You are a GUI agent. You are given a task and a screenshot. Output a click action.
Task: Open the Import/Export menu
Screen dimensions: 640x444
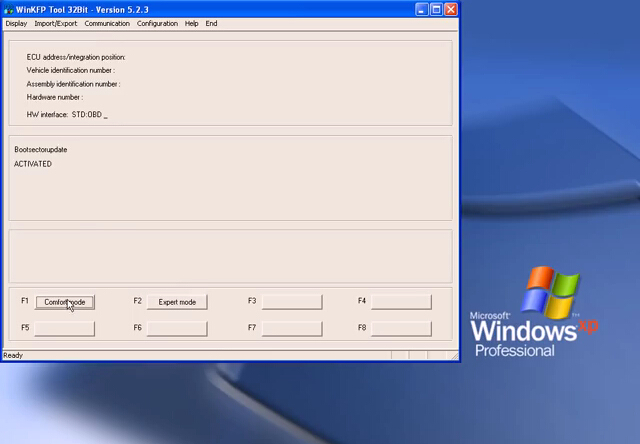(56, 24)
